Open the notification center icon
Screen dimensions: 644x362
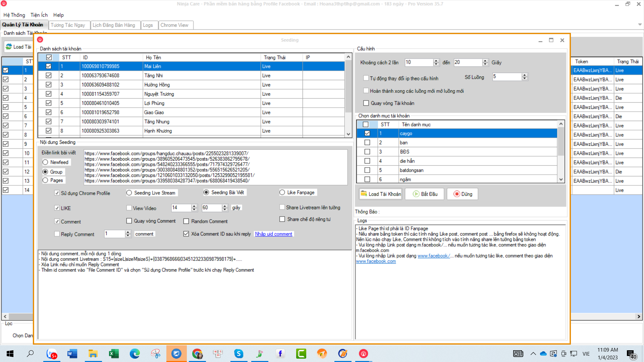[x=631, y=354]
